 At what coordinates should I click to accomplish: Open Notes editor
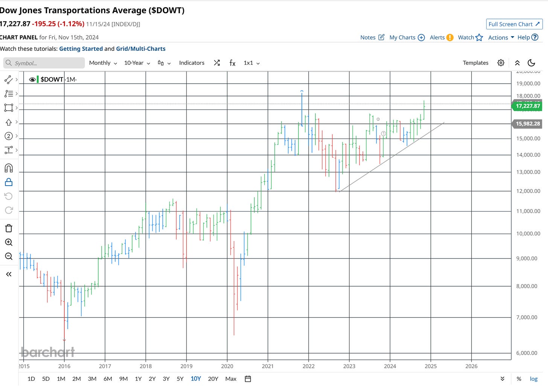pyautogui.click(x=372, y=37)
